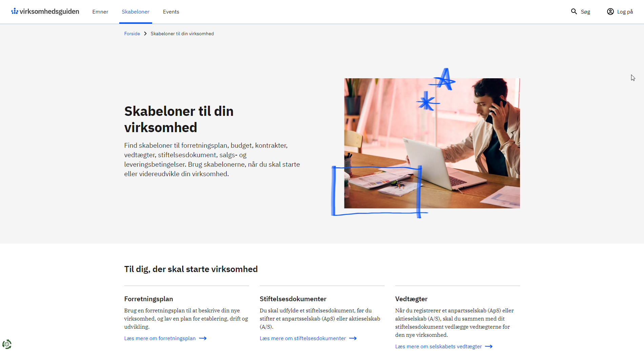
Task: Open the Emner menu
Action: (x=100, y=12)
